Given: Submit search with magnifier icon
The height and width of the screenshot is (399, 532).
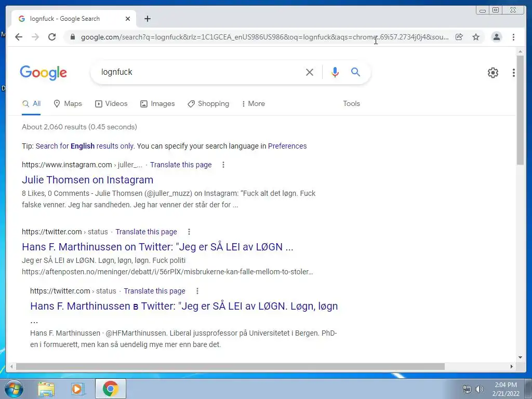Looking at the screenshot, I should [355, 72].
